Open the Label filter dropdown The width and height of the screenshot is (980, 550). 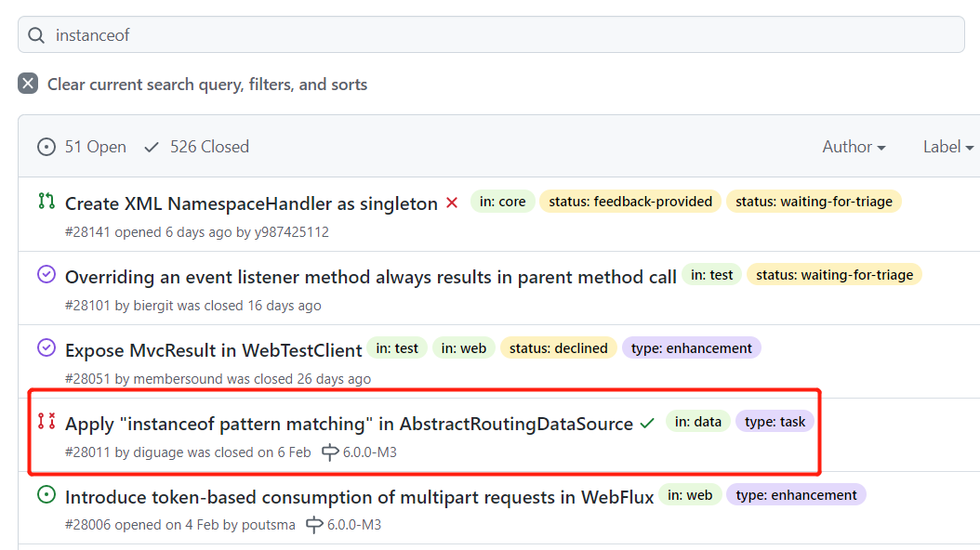(x=948, y=147)
